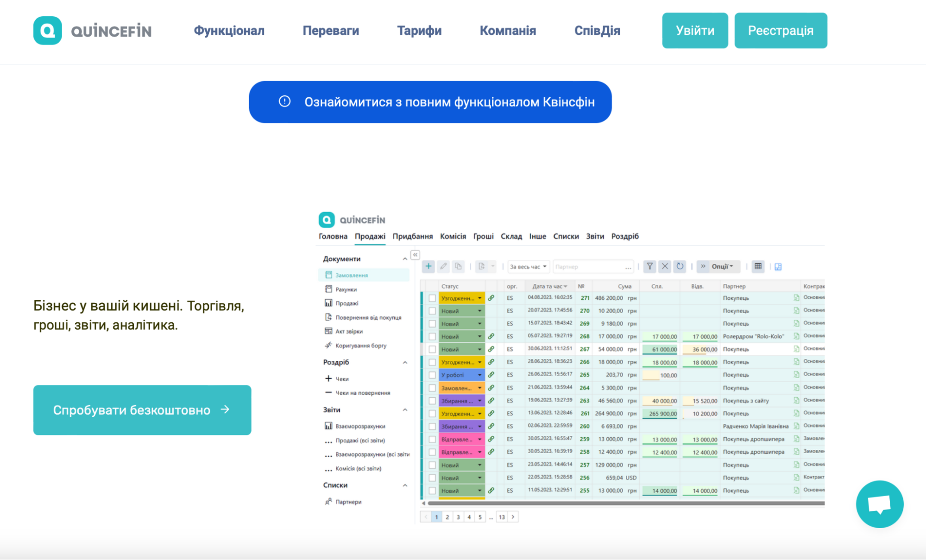Open Акт звірки in sidebar
Image resolution: width=926 pixels, height=560 pixels.
pos(344,332)
